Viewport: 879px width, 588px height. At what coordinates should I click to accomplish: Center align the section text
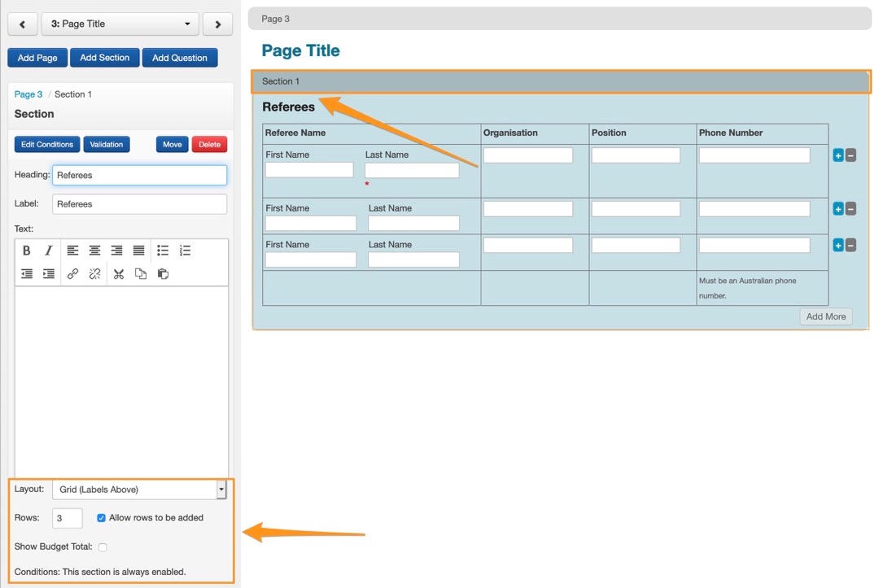[95, 250]
